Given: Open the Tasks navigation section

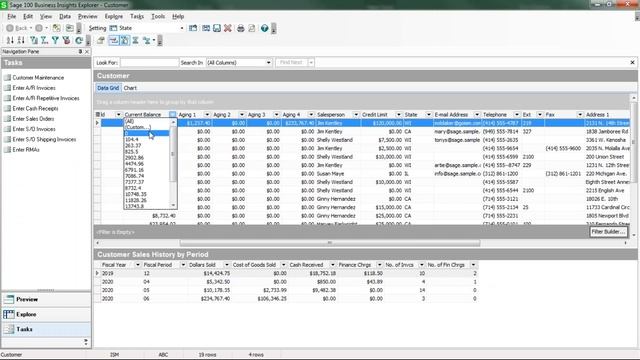Looking at the screenshot, I should 46,329.
